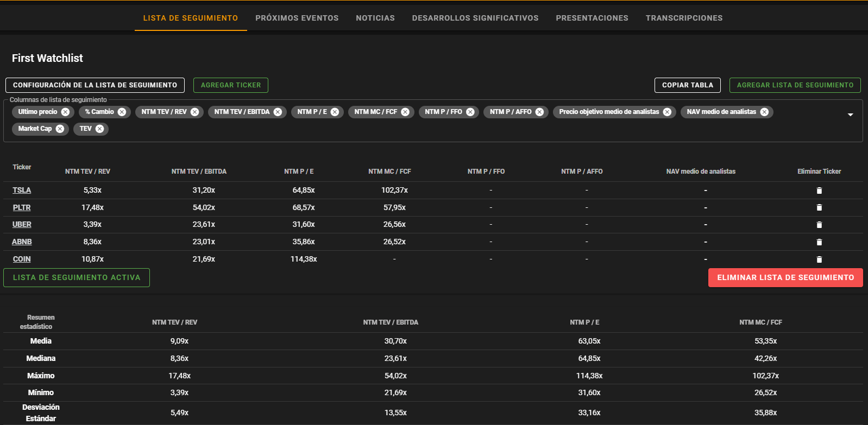Click the Eliminar Lista de Seguimiento button
Screen dimensions: 868x425
785,277
